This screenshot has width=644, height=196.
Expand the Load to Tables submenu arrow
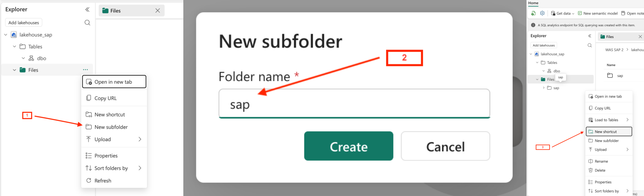627,120
